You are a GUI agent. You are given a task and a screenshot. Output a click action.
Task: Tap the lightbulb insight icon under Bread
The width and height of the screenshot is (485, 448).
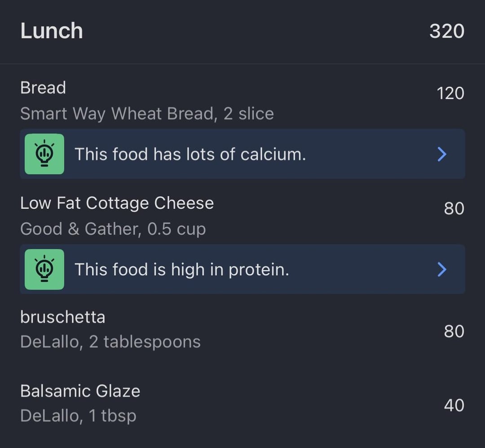click(44, 154)
